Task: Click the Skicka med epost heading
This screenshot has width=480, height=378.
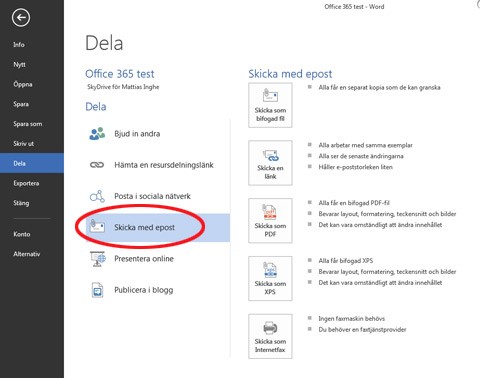Action: [x=290, y=74]
